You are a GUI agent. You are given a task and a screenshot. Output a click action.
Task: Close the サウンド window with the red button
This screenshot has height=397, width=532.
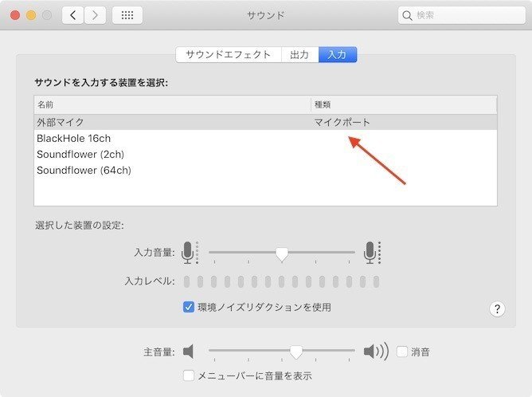[x=15, y=15]
